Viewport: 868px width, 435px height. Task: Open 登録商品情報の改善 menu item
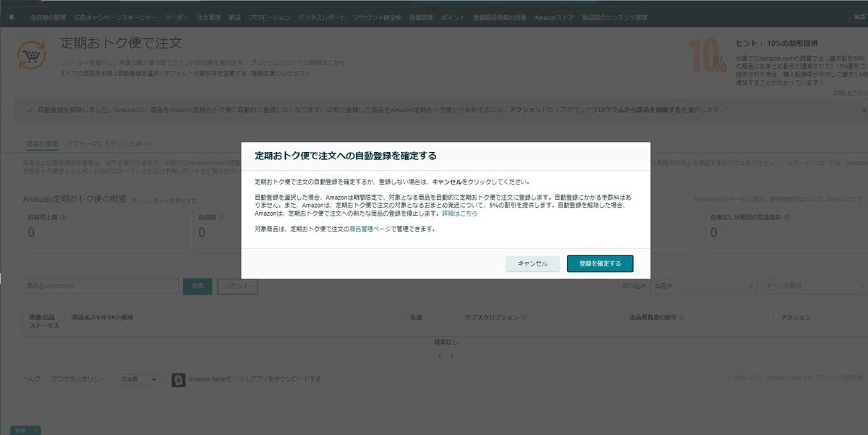pyautogui.click(x=499, y=17)
